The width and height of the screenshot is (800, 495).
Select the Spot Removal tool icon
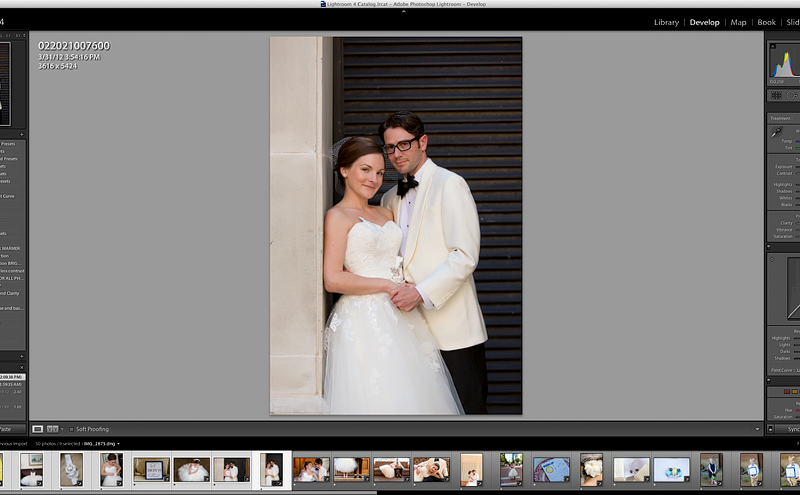coord(791,95)
